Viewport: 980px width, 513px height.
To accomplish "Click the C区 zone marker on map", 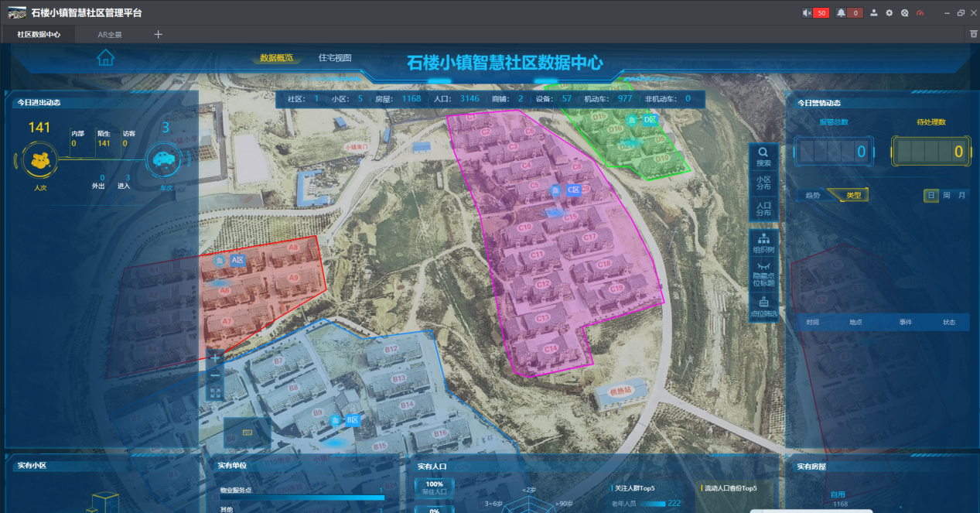I will [x=573, y=190].
